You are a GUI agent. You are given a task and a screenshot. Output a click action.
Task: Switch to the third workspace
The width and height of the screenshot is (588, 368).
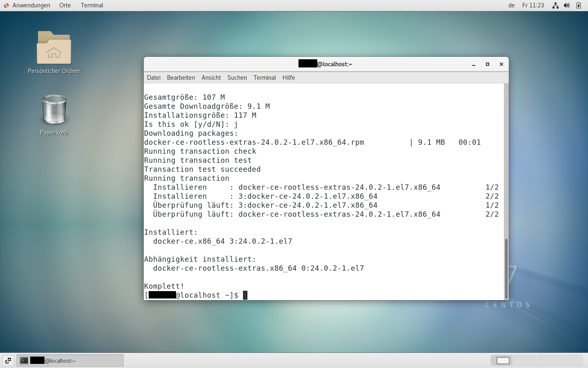pyautogui.click(x=548, y=361)
